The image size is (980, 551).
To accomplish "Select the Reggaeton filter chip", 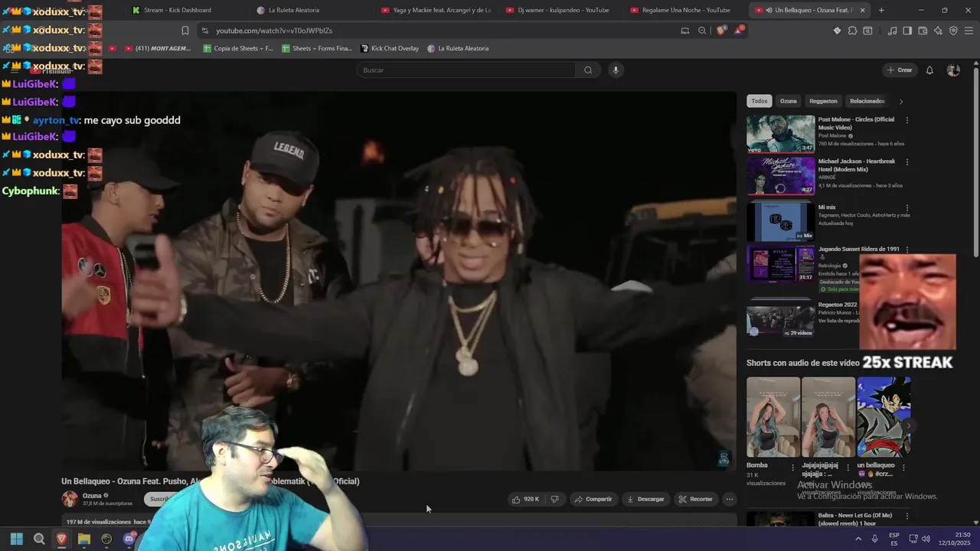I will (x=823, y=101).
